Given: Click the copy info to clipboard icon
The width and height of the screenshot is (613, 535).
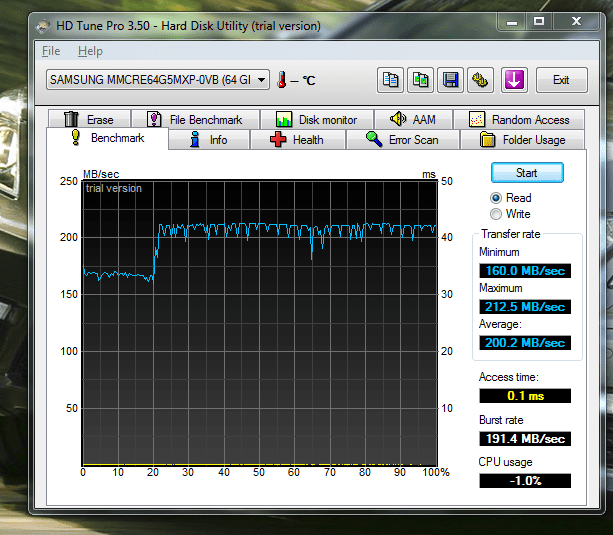Looking at the screenshot, I should tap(390, 80).
